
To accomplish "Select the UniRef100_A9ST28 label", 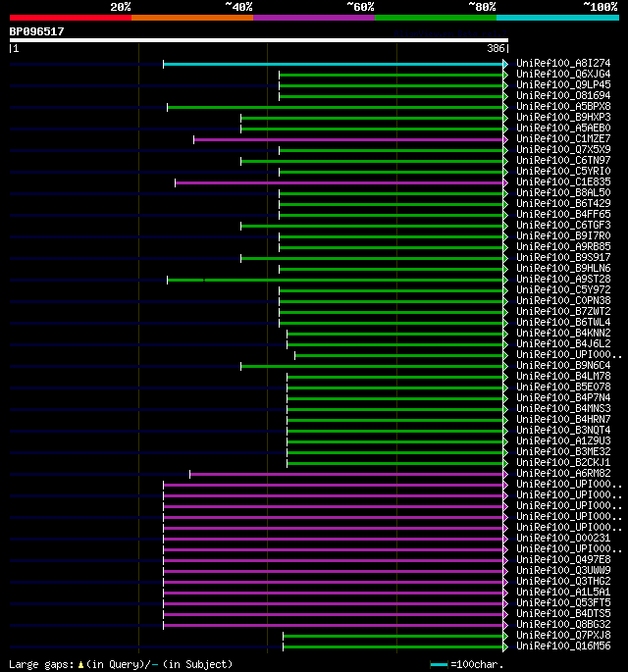I will (563, 279).
